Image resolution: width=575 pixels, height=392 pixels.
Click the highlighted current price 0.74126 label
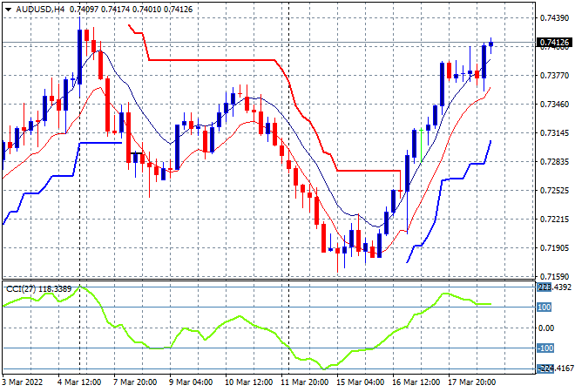[555, 43]
